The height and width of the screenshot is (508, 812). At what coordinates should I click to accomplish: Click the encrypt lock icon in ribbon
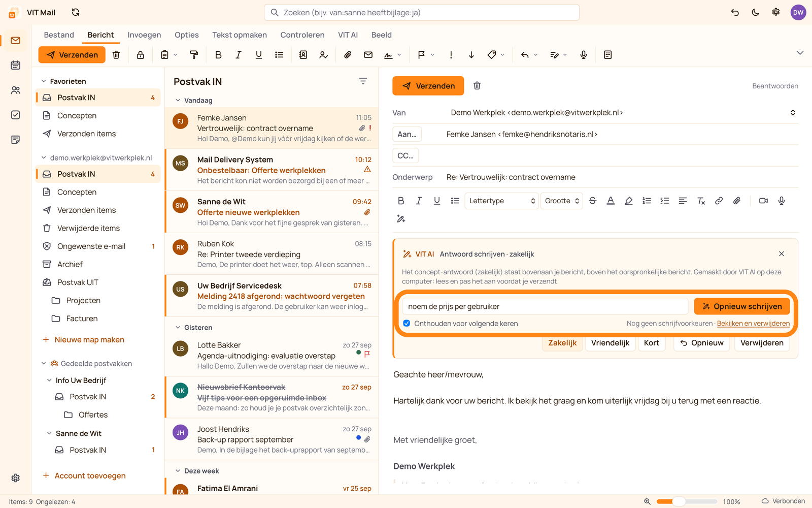click(x=141, y=55)
